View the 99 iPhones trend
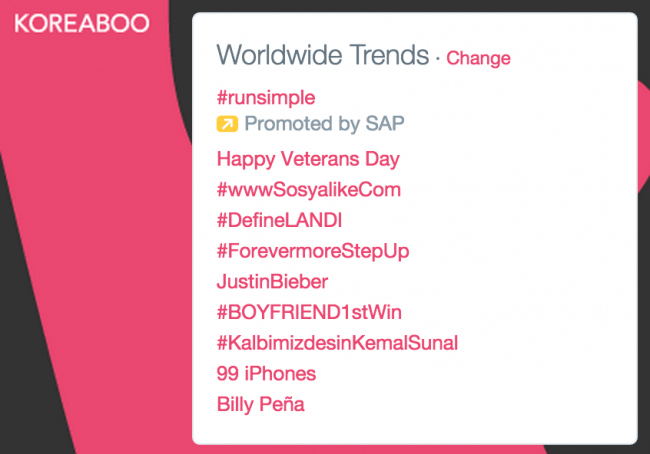The height and width of the screenshot is (454, 650). (266, 374)
